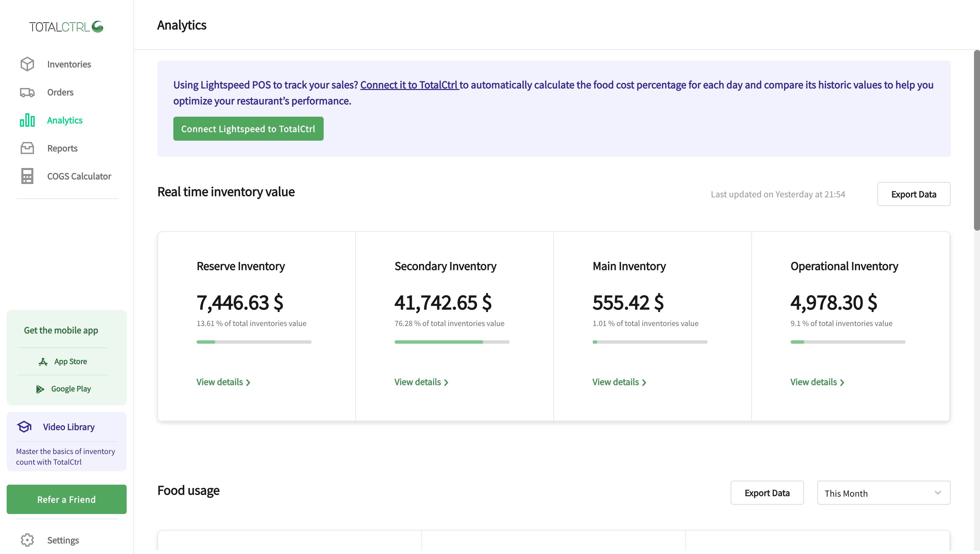Open the Google Play download link

pos(64,389)
